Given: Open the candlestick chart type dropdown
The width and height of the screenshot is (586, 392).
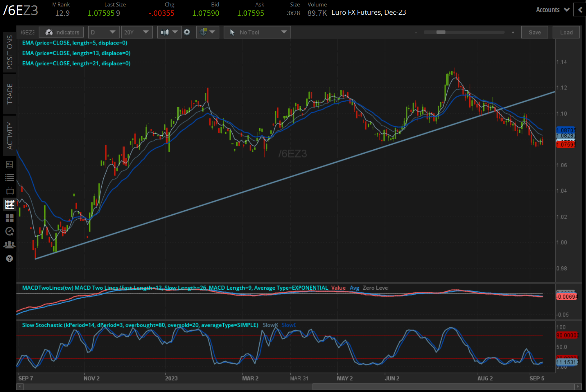Looking at the screenshot, I should click(x=169, y=32).
